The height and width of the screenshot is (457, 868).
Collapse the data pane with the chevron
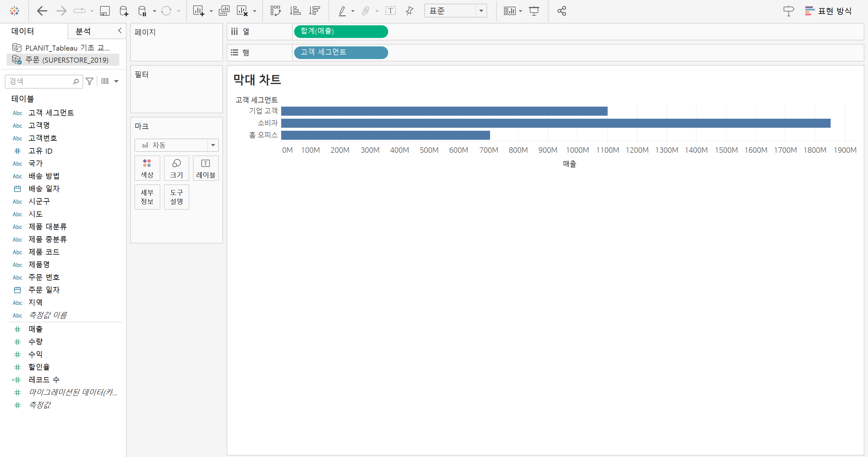[120, 31]
